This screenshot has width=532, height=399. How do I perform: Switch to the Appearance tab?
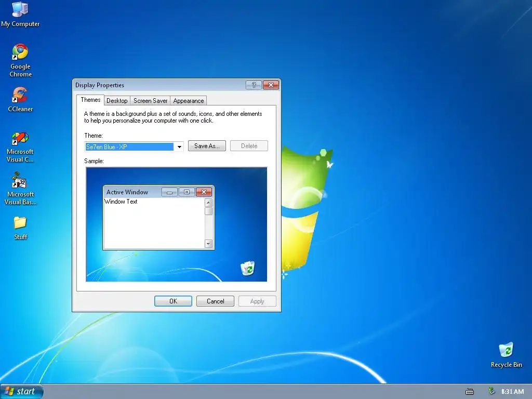click(188, 101)
